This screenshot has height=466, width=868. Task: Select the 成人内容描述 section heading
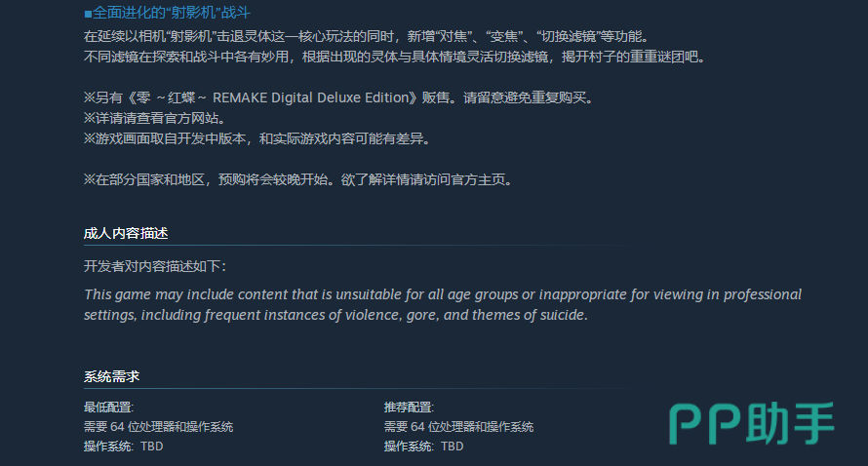click(x=126, y=233)
